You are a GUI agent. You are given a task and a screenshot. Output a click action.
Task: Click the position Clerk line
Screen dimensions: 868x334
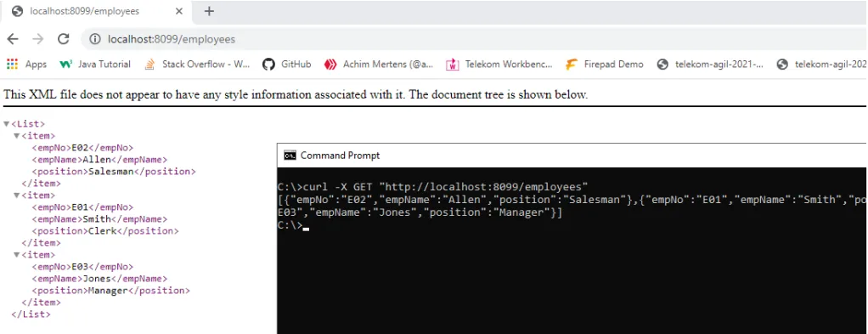pos(105,231)
